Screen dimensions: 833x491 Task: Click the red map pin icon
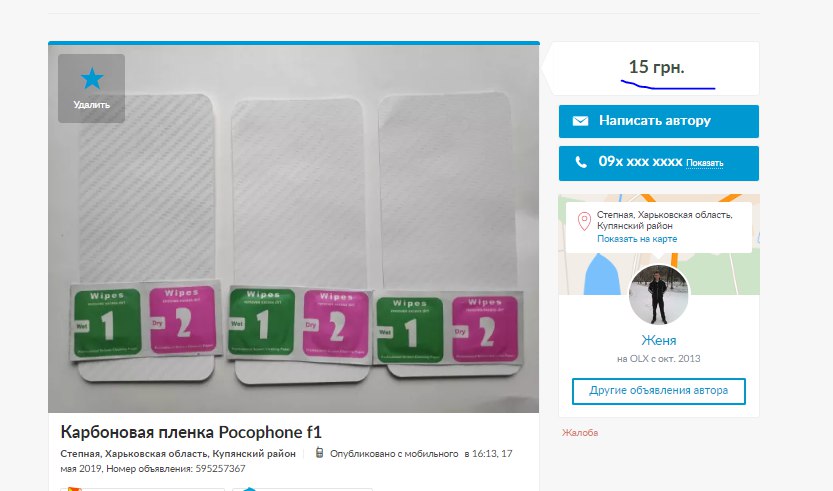[584, 221]
